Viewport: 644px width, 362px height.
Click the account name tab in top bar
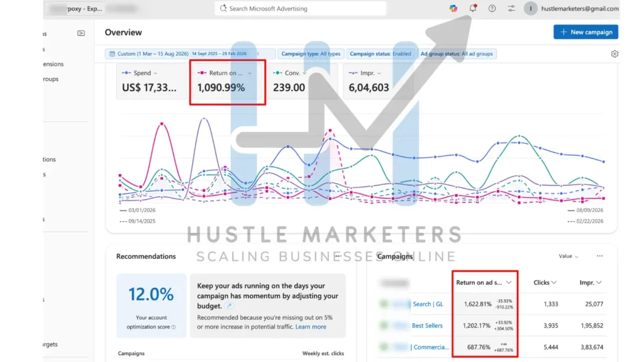pyautogui.click(x=76, y=8)
